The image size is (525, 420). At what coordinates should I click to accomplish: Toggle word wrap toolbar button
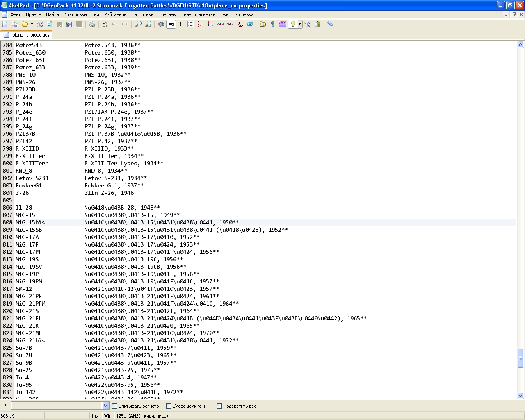coord(171,24)
